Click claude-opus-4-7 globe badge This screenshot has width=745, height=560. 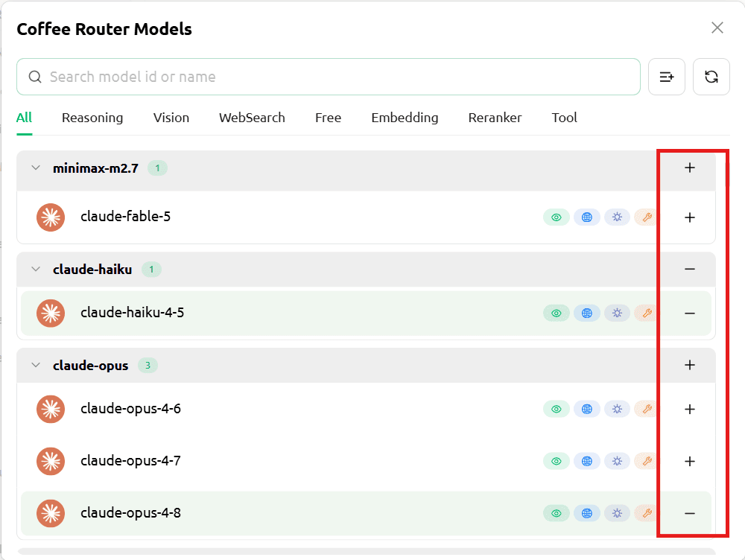(x=587, y=461)
